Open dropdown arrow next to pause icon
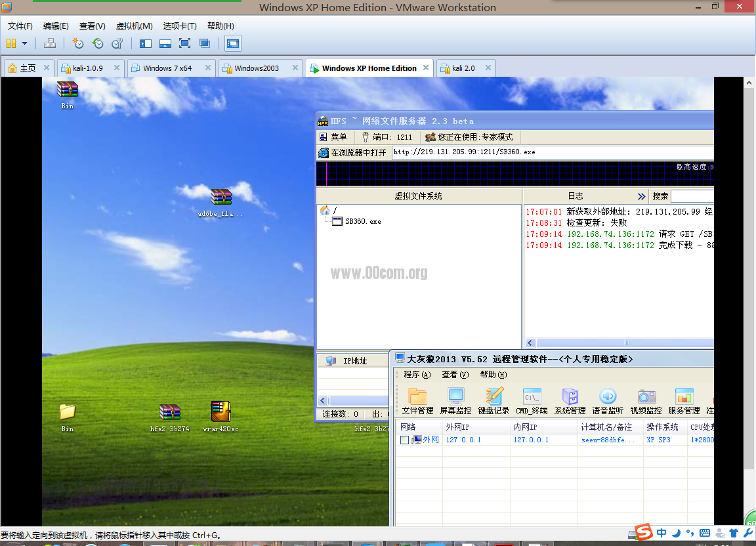The height and width of the screenshot is (546, 756). point(24,43)
